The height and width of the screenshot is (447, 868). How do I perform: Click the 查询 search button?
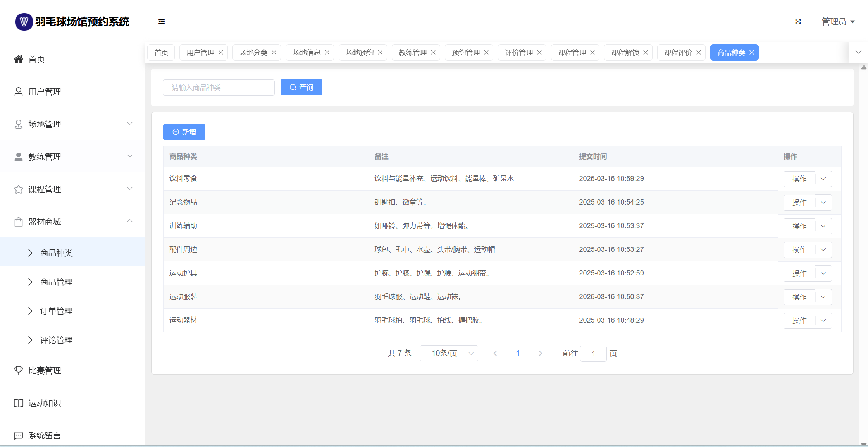(301, 88)
